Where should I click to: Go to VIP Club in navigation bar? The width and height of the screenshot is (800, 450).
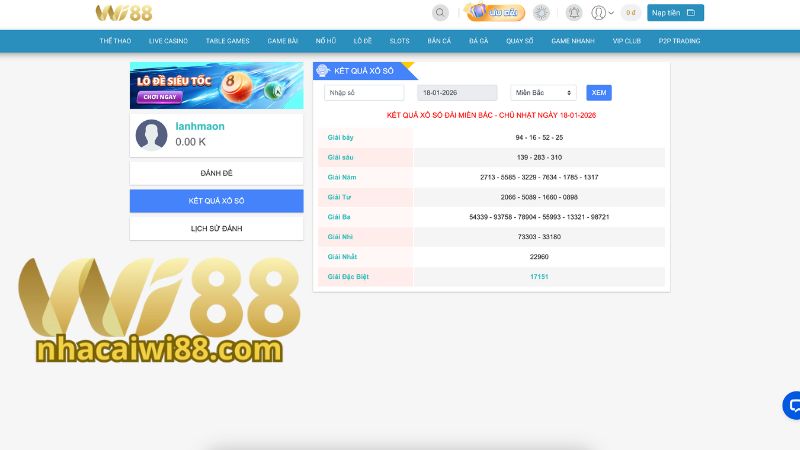pos(627,41)
